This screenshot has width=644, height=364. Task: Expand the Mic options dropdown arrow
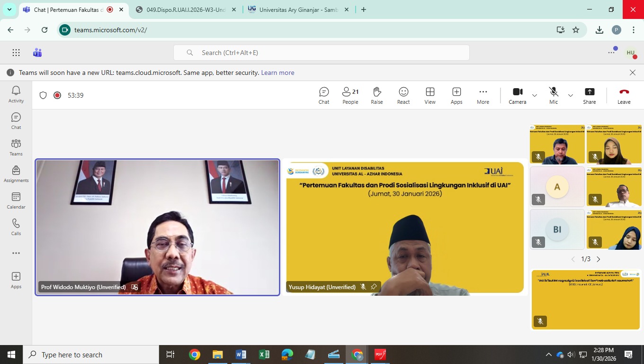pyautogui.click(x=571, y=95)
